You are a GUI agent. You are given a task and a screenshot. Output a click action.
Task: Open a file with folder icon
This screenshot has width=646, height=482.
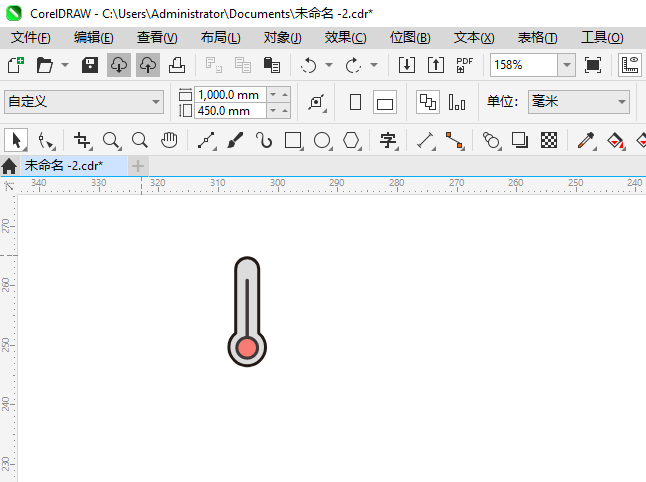coord(44,65)
